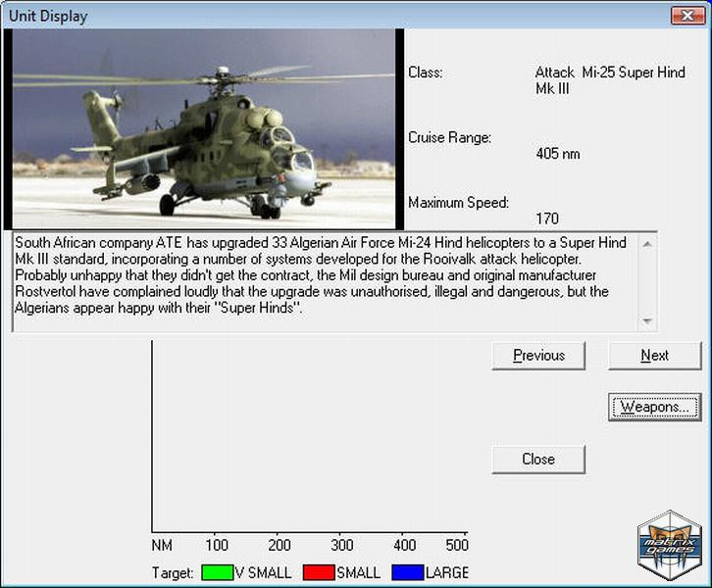Click the green V SMALL target swatch
The height and width of the screenshot is (588, 712).
(217, 572)
